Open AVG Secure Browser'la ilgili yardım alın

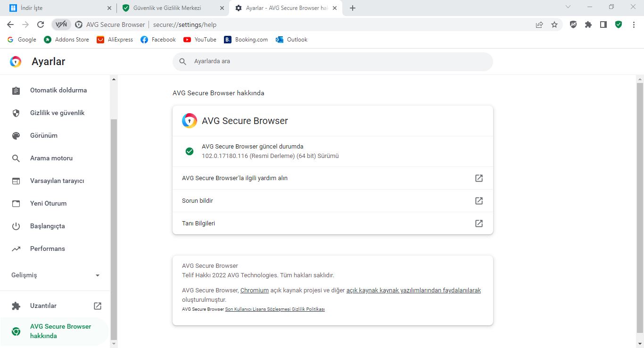click(x=333, y=178)
